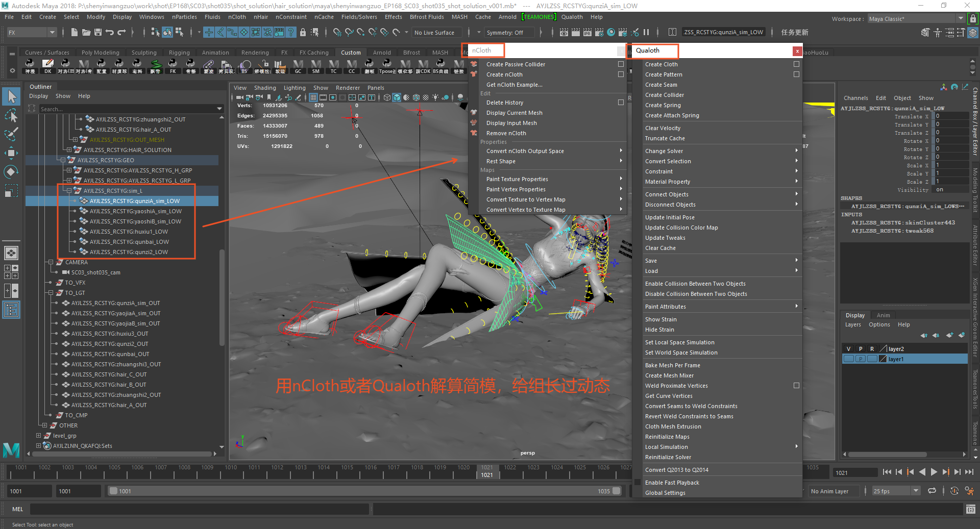980x529 pixels.
Task: Open option box for Weld Proximate Vertices
Action: tap(796, 386)
